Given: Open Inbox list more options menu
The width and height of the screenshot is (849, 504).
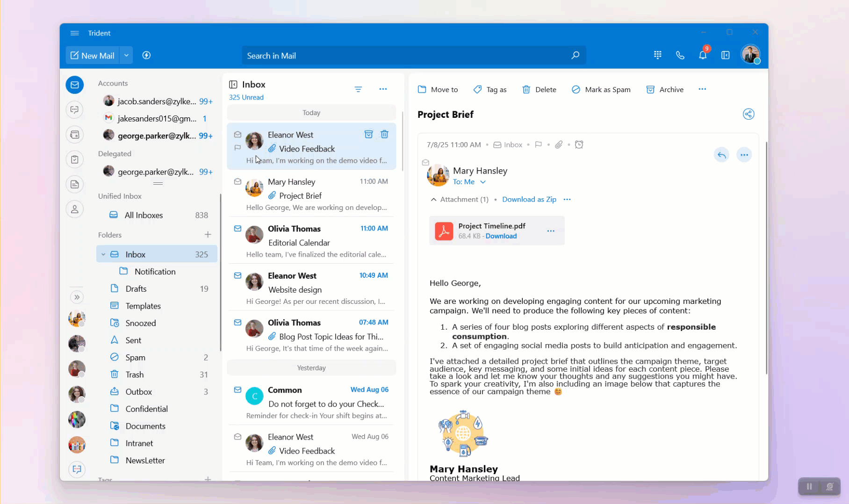Looking at the screenshot, I should (383, 89).
